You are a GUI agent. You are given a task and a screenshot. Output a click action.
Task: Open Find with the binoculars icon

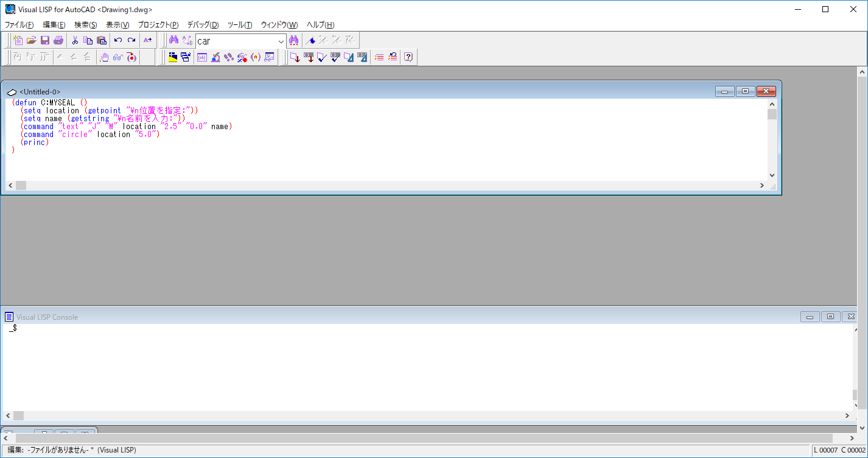tap(173, 41)
